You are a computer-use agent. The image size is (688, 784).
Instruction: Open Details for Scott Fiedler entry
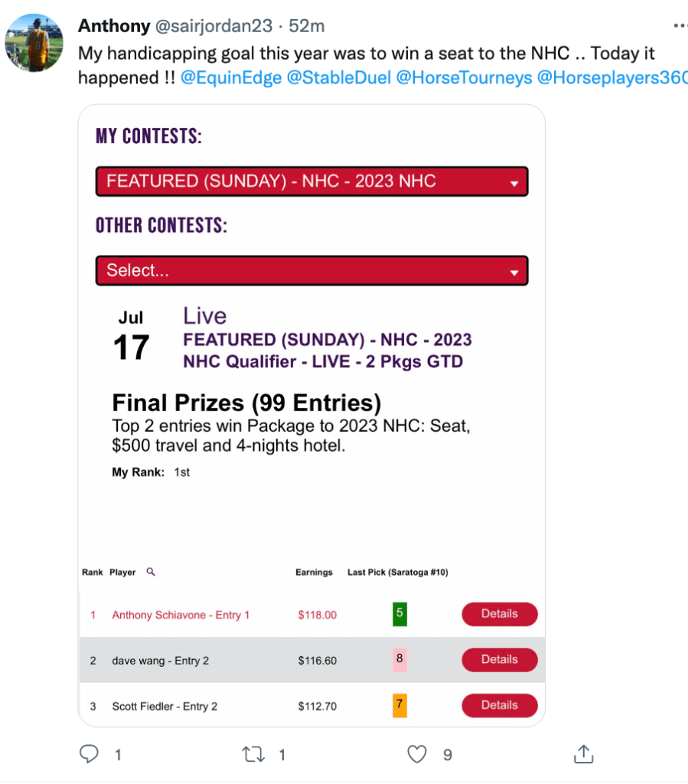499,706
